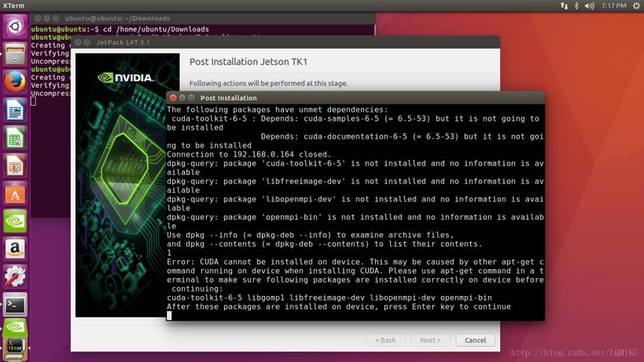Select the XTerm icon in dock

point(15,348)
